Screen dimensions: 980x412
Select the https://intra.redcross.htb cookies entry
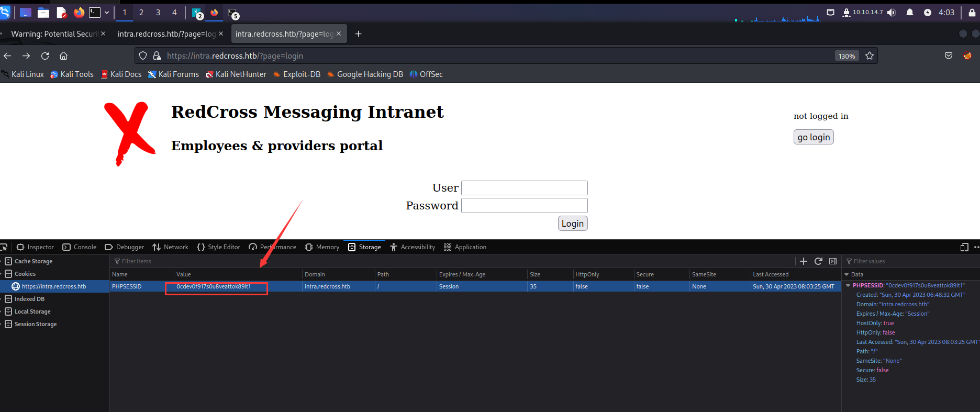click(54, 286)
